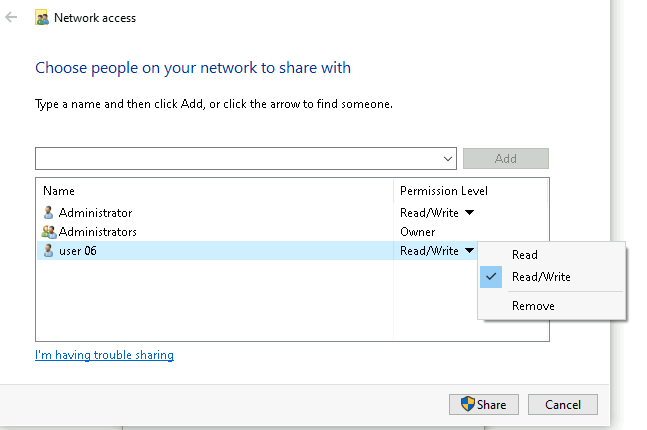647x430 pixels.
Task: Go back using the back arrow
Action: point(11,17)
